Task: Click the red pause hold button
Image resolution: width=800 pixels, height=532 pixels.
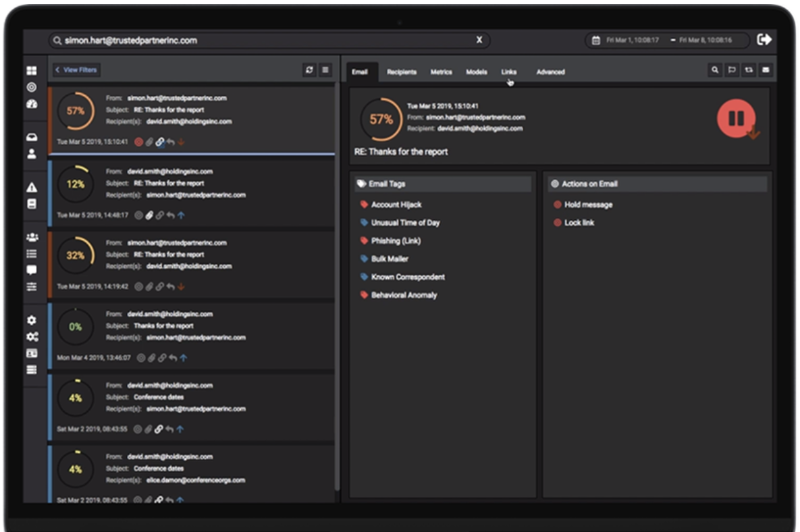Action: tap(735, 119)
